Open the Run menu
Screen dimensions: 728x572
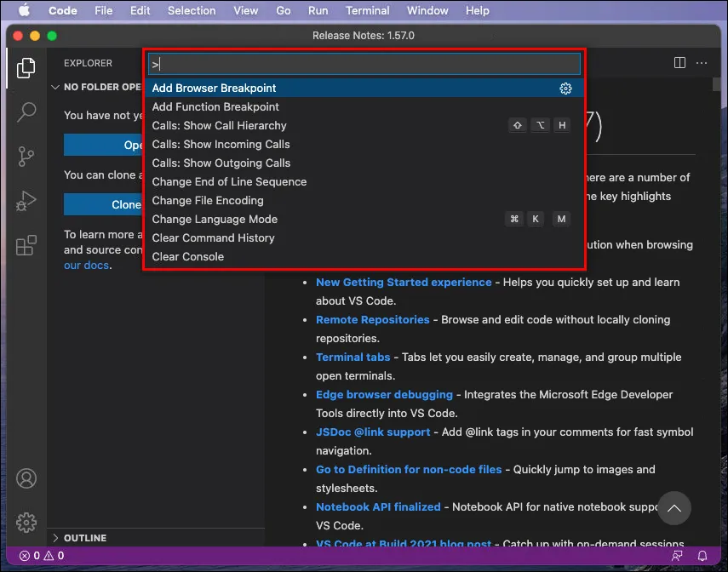(318, 10)
